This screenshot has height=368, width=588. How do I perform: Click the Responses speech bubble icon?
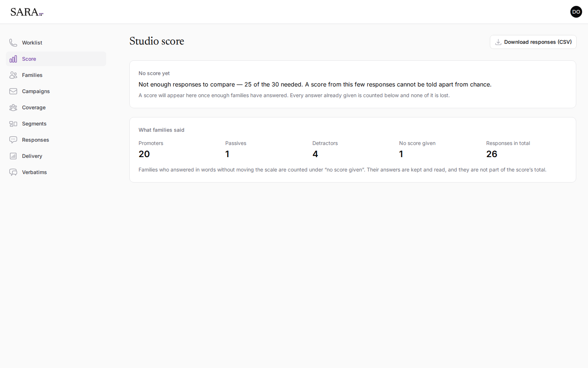13,140
